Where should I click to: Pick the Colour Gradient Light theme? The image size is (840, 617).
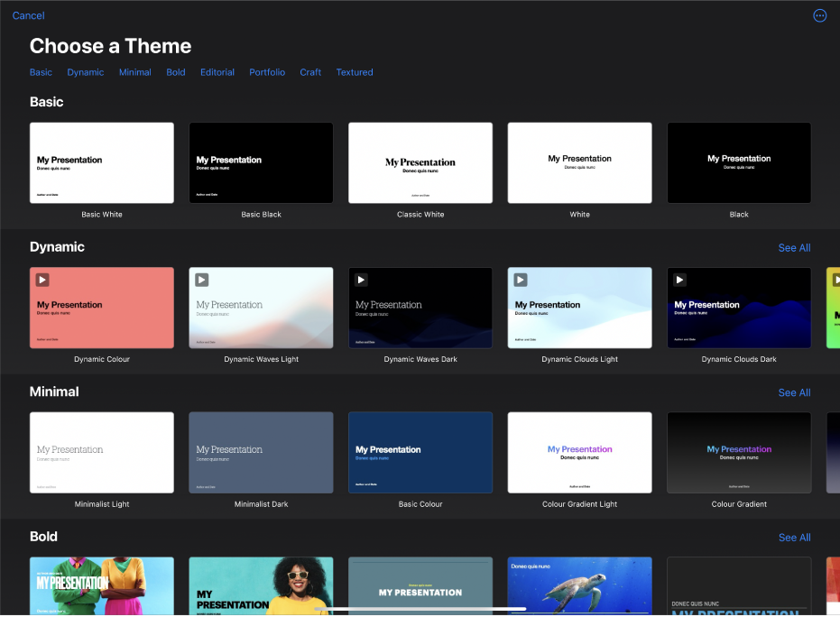click(579, 452)
